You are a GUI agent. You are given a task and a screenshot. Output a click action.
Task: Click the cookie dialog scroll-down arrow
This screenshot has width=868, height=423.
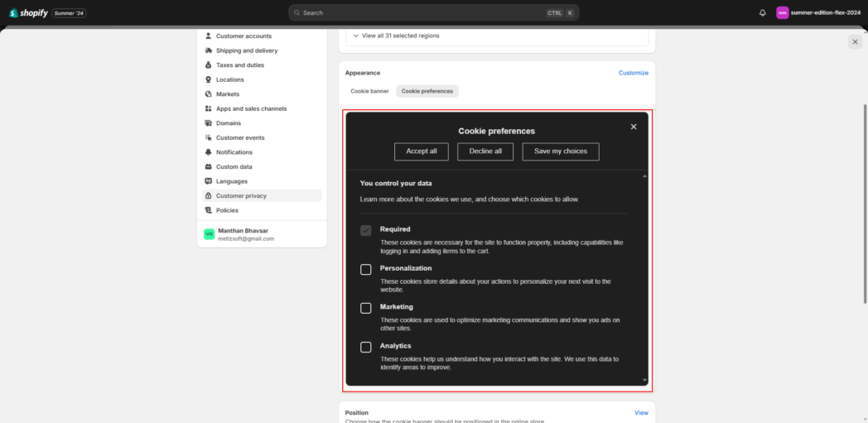click(x=644, y=381)
